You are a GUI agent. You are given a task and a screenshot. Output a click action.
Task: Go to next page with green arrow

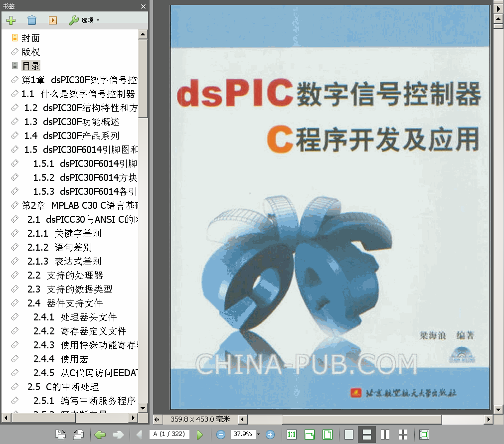click(200, 434)
